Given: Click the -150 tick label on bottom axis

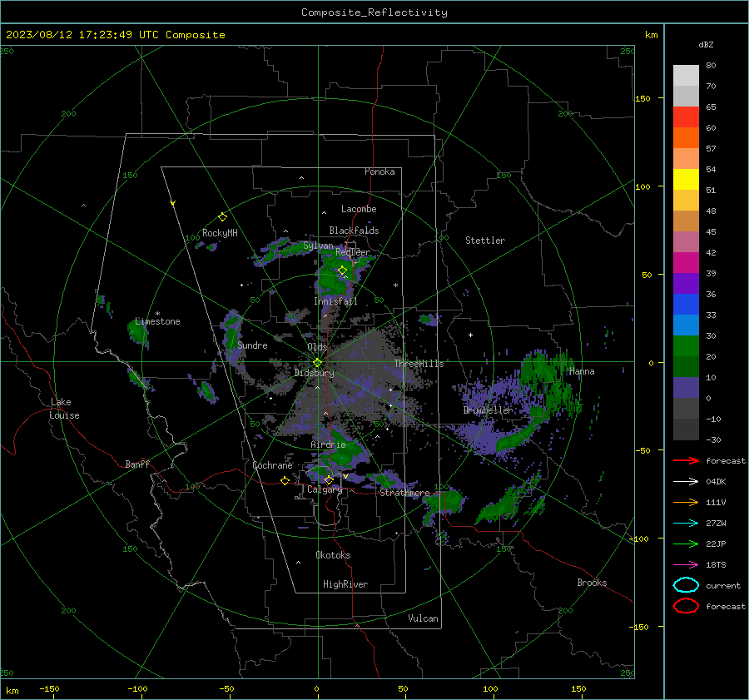Looking at the screenshot, I should coord(49,688).
